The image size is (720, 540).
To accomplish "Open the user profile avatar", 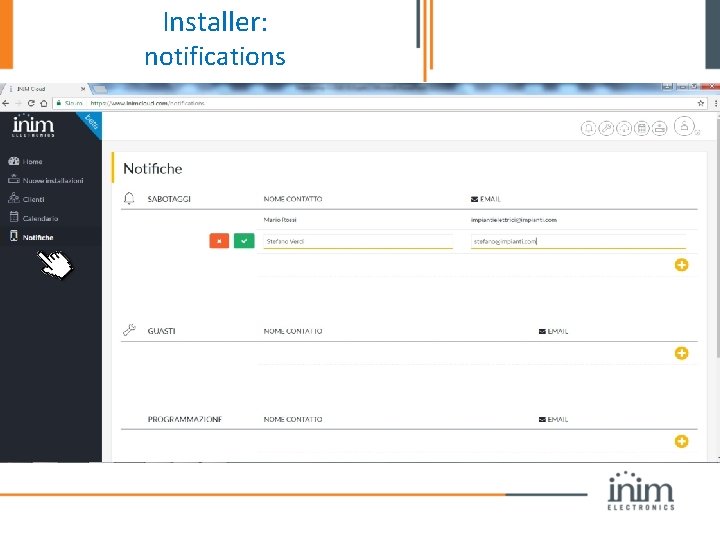I will 684,126.
